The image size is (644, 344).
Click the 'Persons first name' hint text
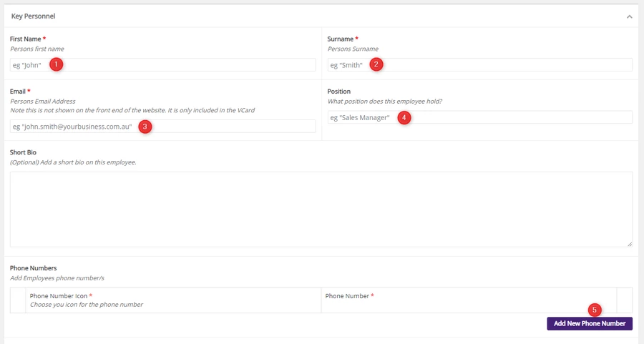click(x=37, y=49)
